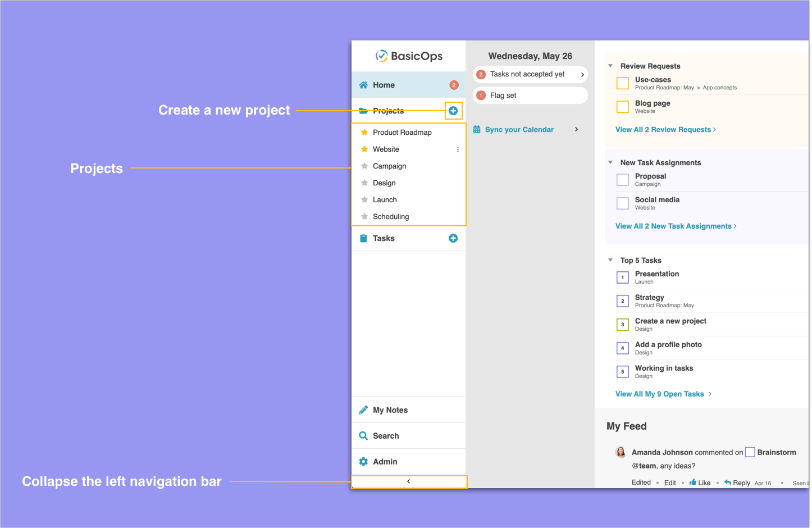Viewport: 812px width, 528px height.
Task: Select the Presentation priority 1 task box
Action: pos(623,277)
